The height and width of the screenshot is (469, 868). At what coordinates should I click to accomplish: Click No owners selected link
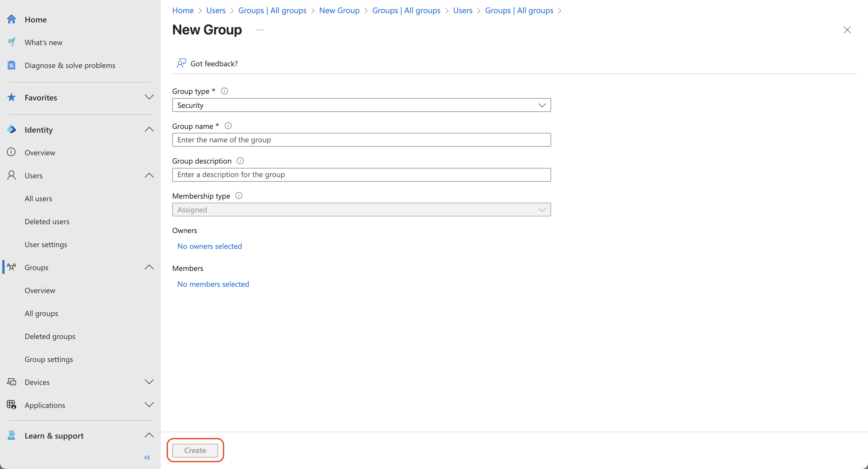210,246
